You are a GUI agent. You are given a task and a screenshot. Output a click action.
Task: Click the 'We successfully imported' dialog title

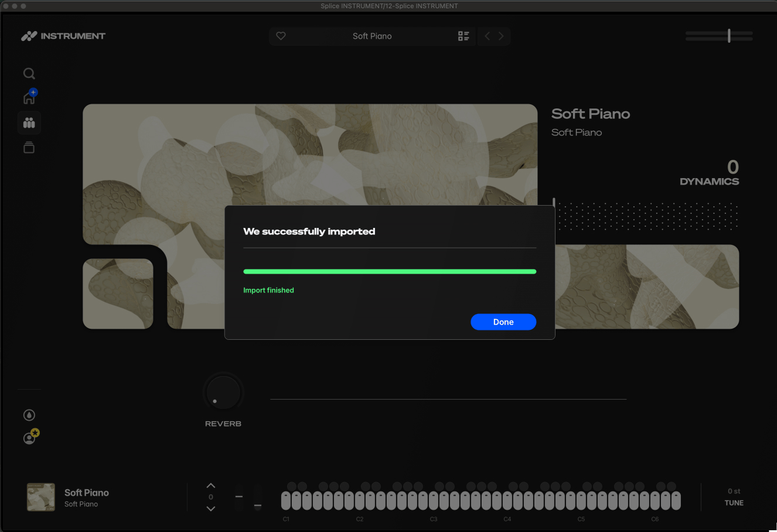point(309,231)
